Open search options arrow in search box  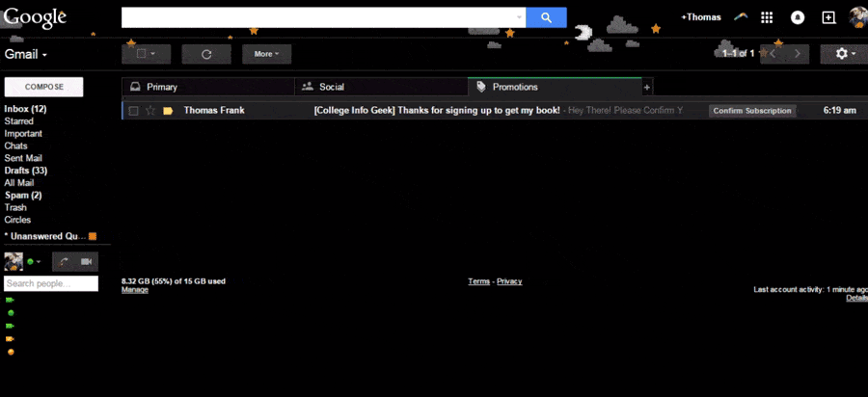point(519,17)
